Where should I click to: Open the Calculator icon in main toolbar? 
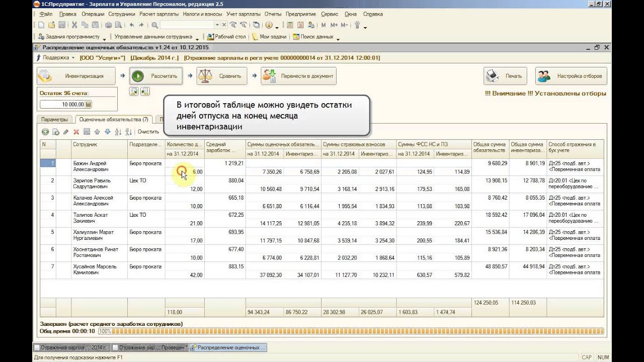click(290, 25)
